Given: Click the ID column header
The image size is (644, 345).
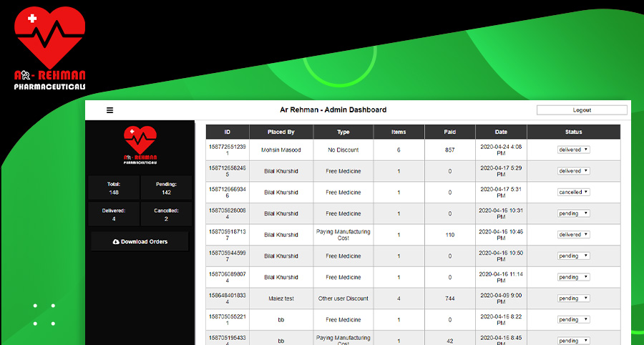Looking at the screenshot, I should (227, 132).
